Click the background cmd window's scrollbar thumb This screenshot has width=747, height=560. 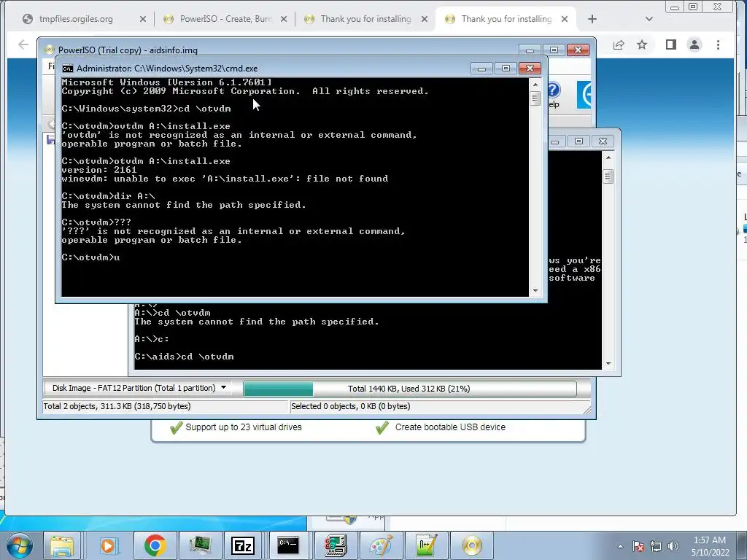(x=608, y=176)
